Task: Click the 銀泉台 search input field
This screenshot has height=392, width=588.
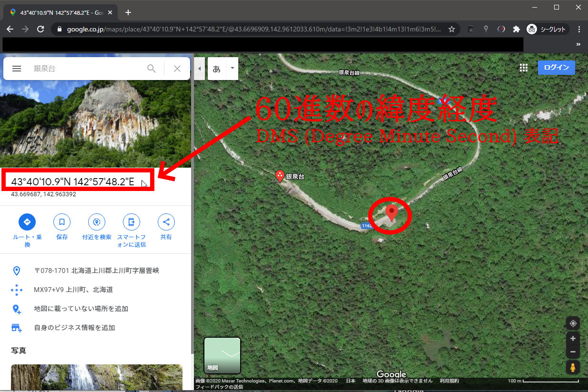Action: coord(86,69)
